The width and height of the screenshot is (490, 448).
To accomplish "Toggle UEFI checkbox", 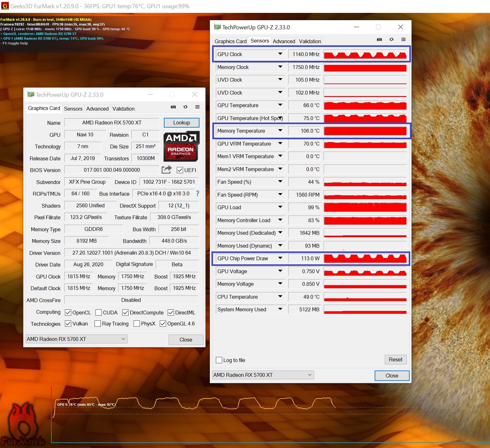I will tap(180, 170).
